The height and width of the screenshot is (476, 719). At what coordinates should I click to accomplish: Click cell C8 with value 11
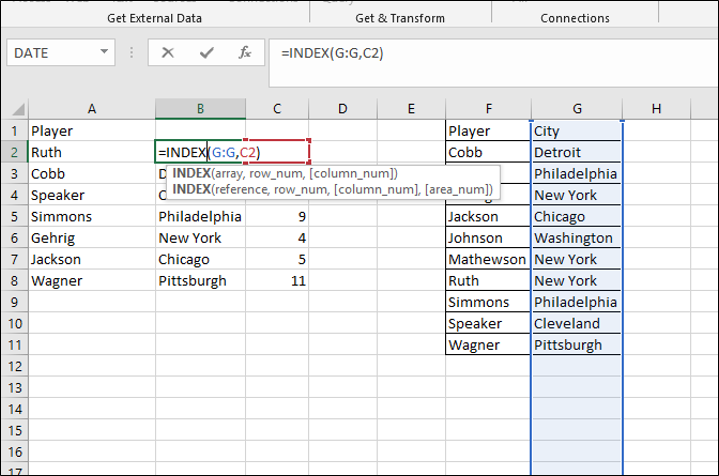[x=277, y=281]
